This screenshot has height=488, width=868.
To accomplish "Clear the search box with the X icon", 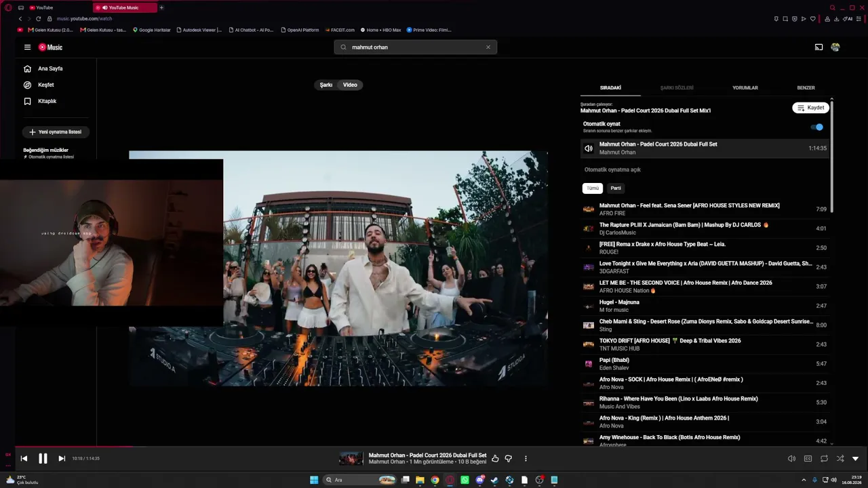I will (x=488, y=47).
